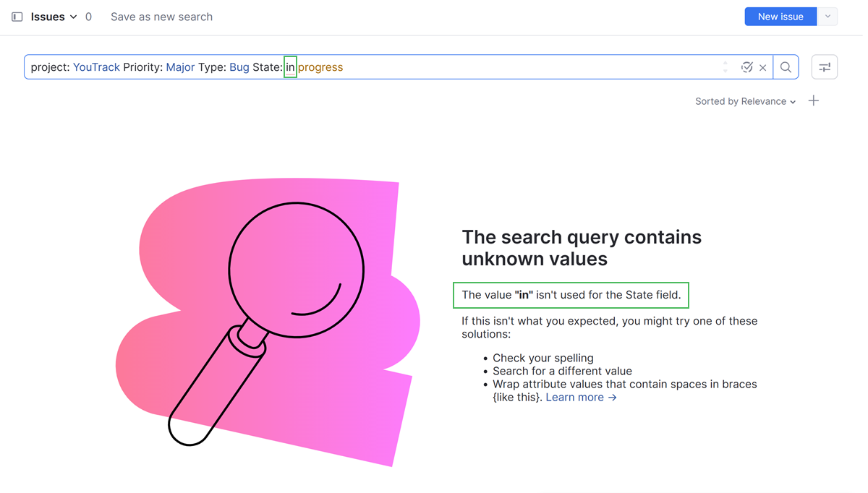Viewport: 868px width, 493px height.
Task: Click the up arrow in the search box
Action: pos(726,63)
